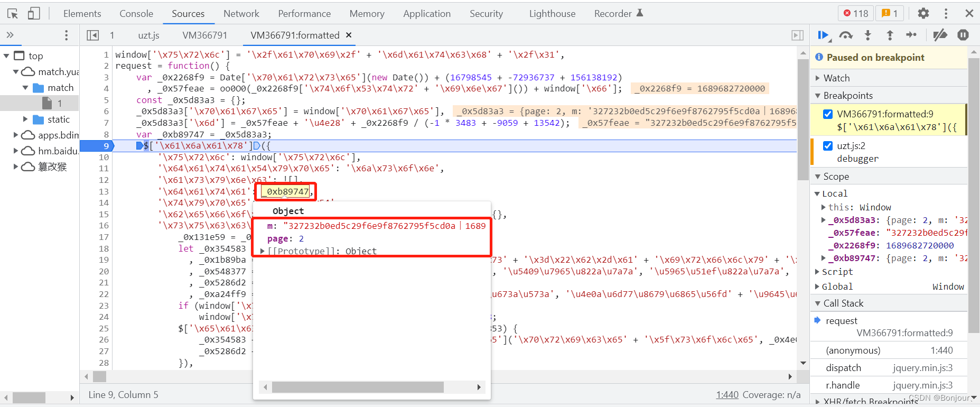
Task: Resume script execution
Action: pyautogui.click(x=824, y=35)
